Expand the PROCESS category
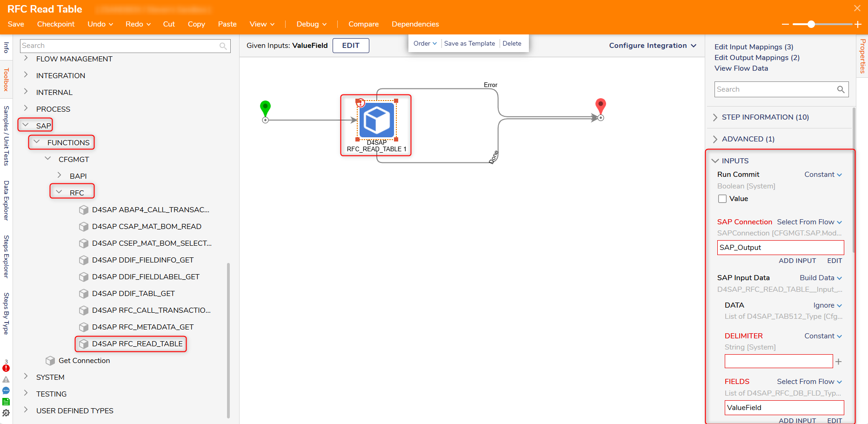Viewport: 868px width, 424px height. pyautogui.click(x=26, y=108)
